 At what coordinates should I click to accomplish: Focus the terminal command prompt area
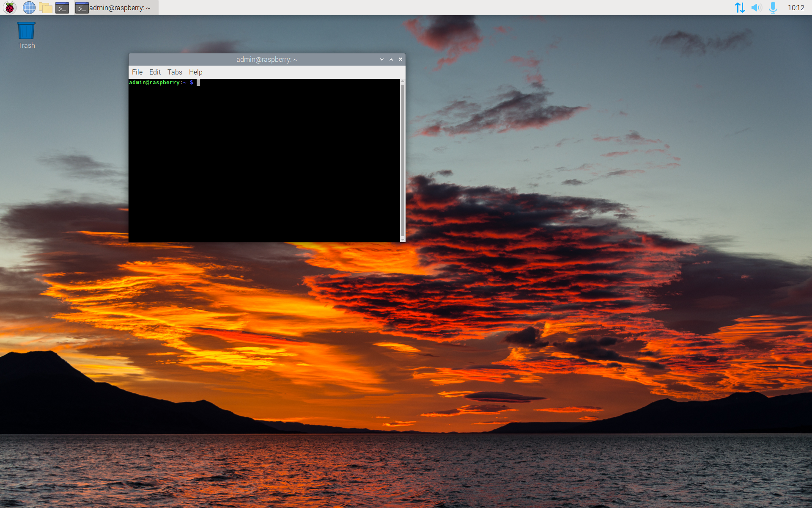(x=264, y=161)
